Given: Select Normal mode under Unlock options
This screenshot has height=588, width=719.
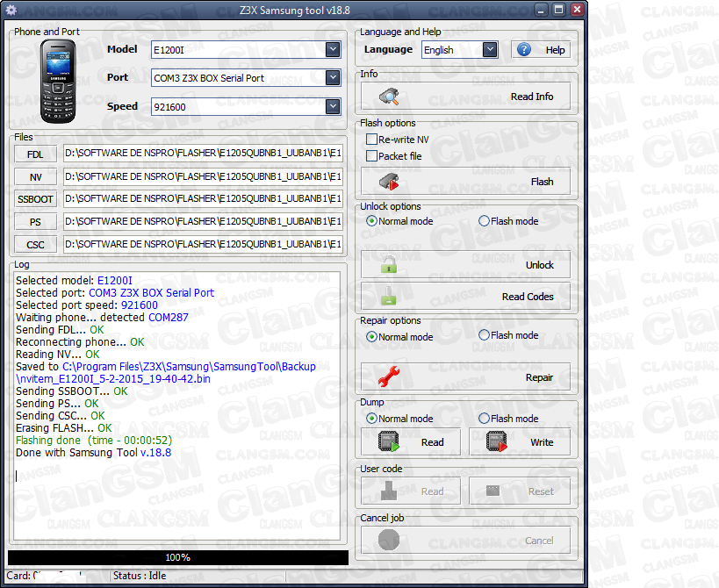Looking at the screenshot, I should pyautogui.click(x=371, y=221).
